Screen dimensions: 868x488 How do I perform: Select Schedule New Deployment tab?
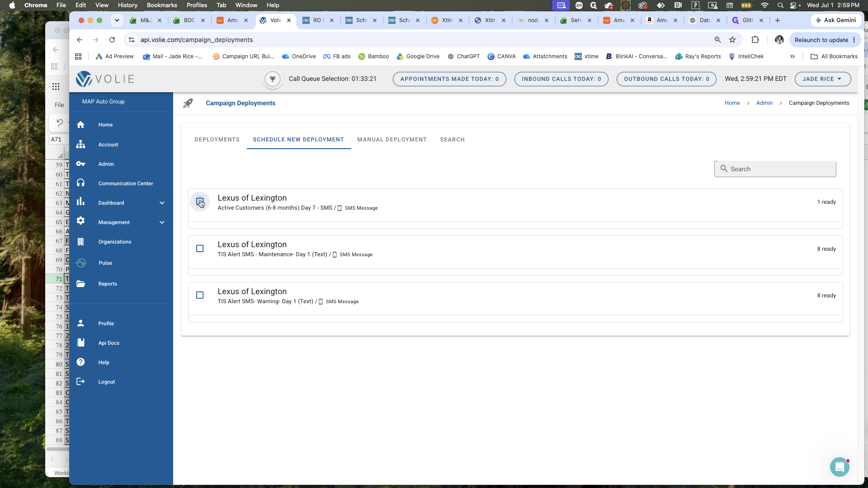[x=298, y=140]
